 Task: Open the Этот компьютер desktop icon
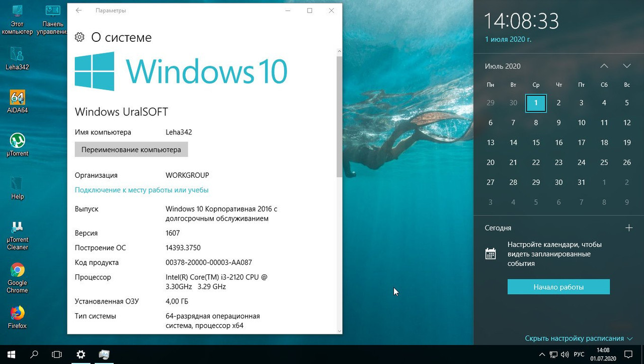[x=17, y=20]
